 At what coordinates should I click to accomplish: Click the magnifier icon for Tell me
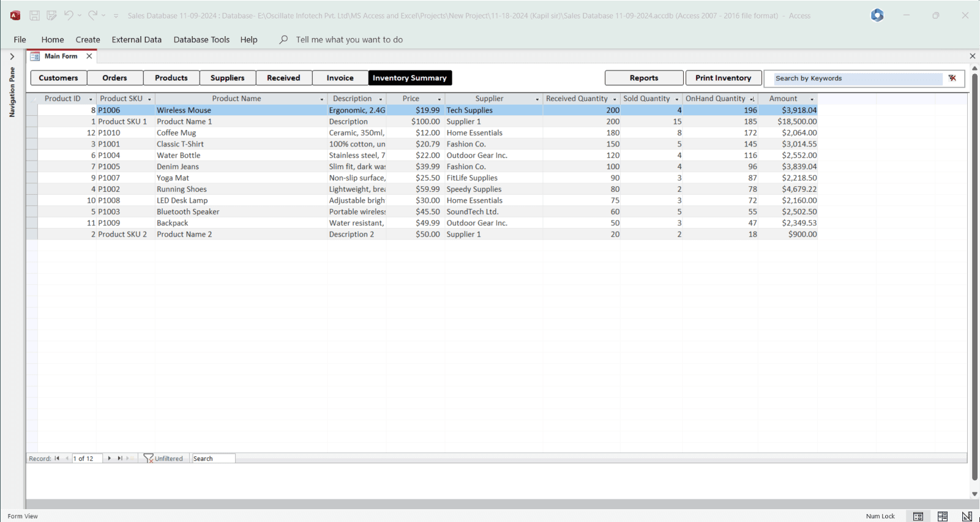coord(283,39)
